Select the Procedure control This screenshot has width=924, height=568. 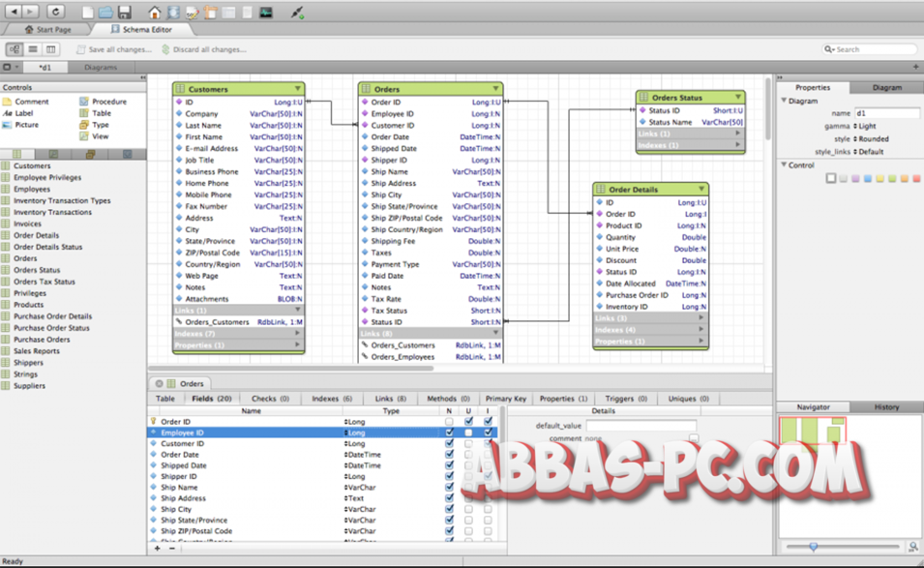click(x=109, y=101)
